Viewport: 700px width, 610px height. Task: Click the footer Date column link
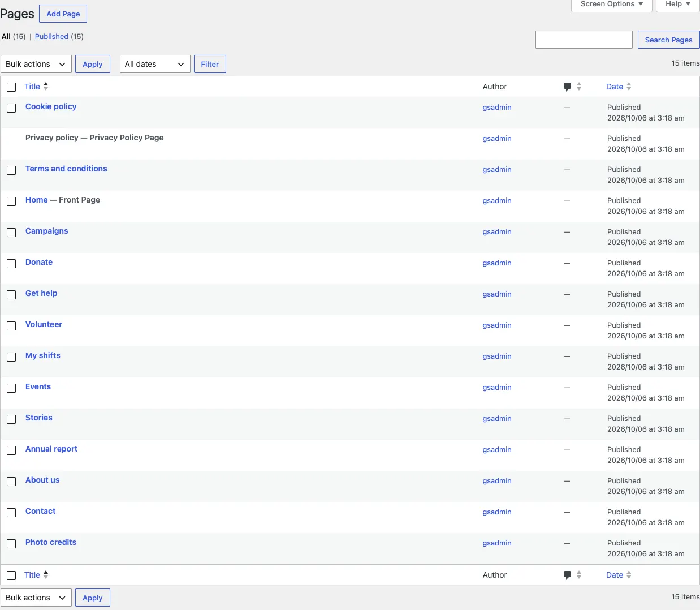pos(615,575)
